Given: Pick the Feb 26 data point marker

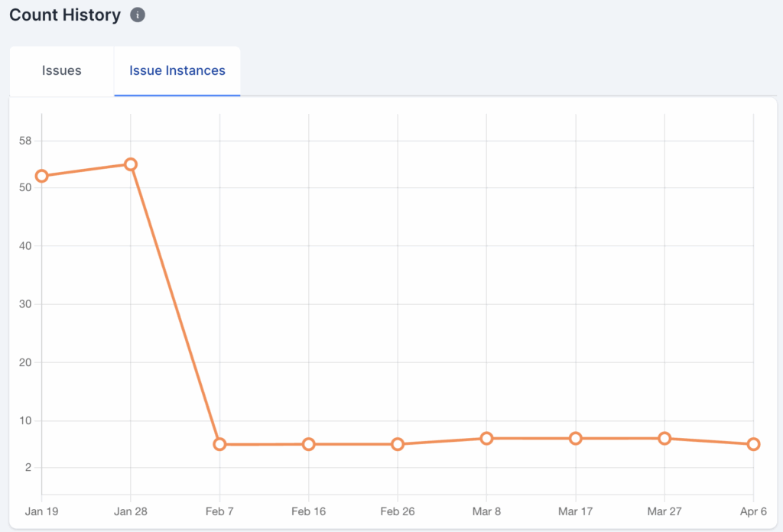Looking at the screenshot, I should coord(398,444).
